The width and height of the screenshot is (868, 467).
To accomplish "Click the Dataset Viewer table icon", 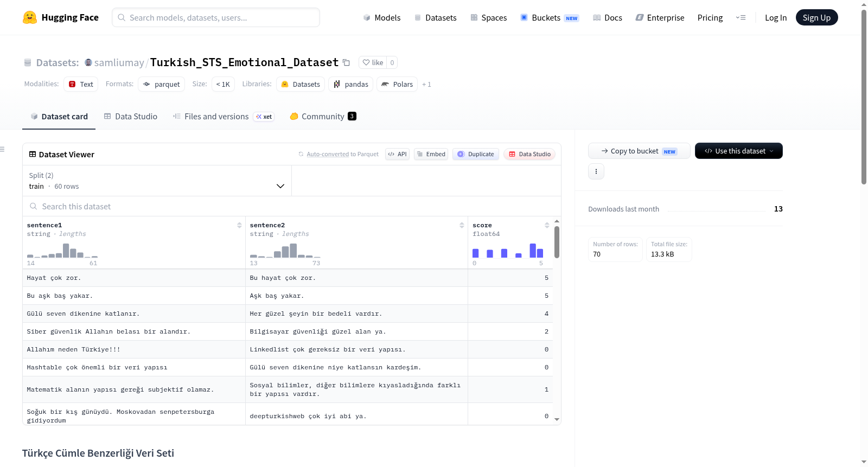I will tap(33, 155).
